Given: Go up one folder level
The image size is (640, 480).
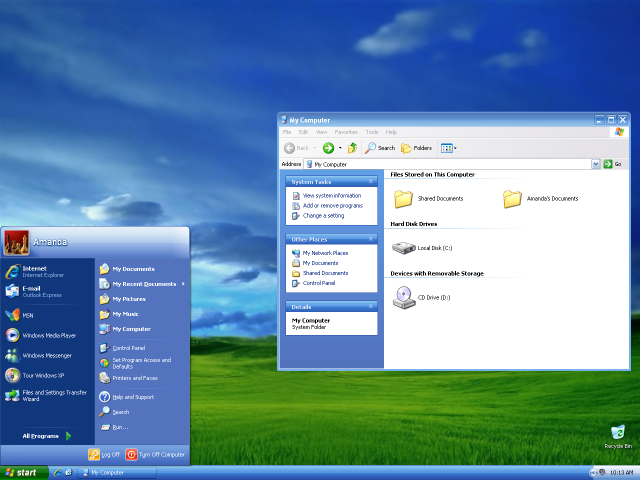Looking at the screenshot, I should point(352,148).
